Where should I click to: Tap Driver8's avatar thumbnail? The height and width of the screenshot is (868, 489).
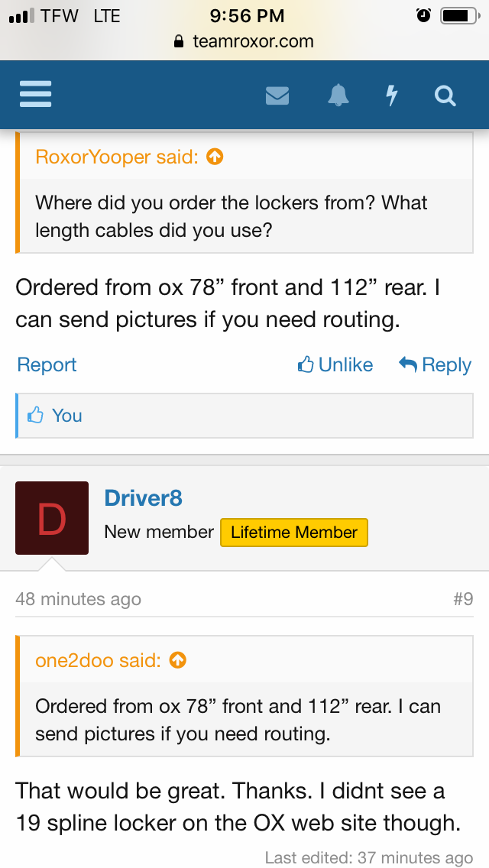tap(52, 517)
